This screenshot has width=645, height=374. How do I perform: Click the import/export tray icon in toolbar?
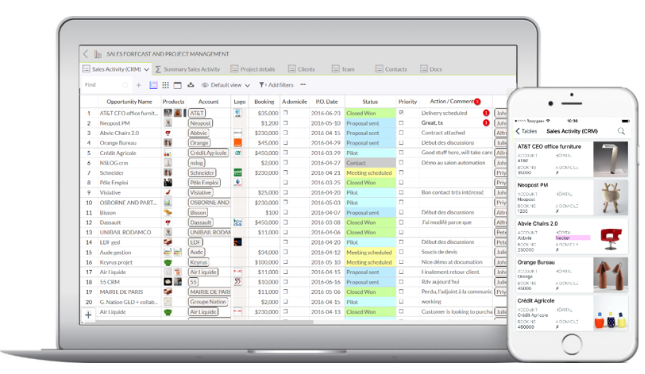click(x=190, y=85)
